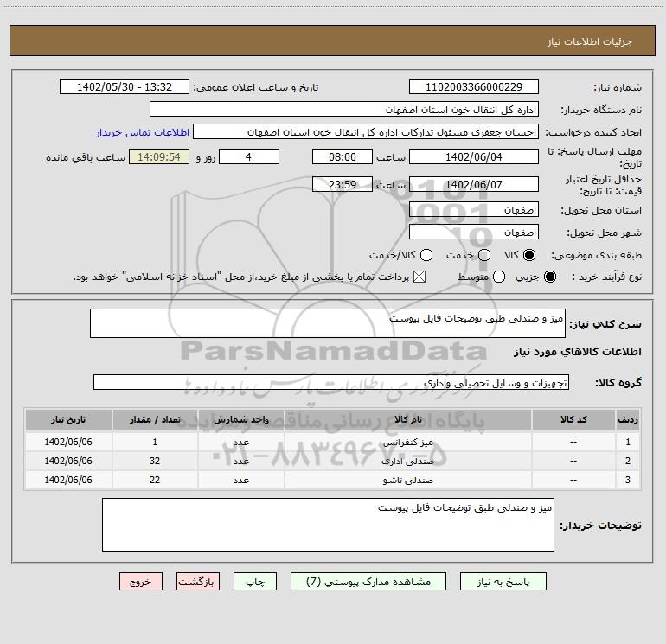Open the اطلاعات تماس خریدار link
The width and height of the screenshot is (666, 644).
[x=143, y=132]
